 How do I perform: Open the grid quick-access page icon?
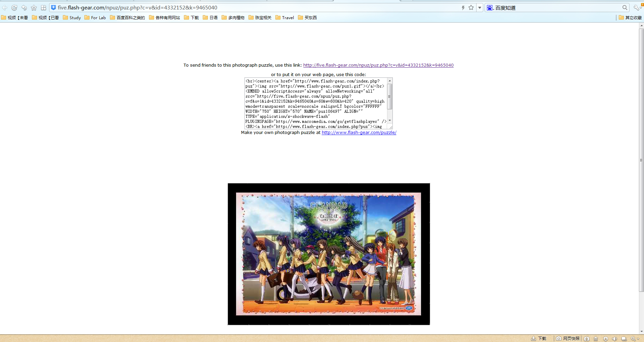(x=43, y=8)
